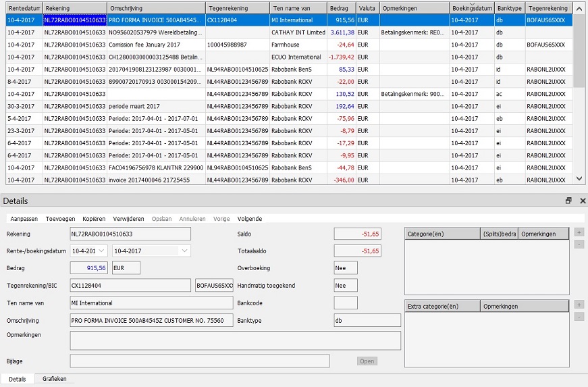Close the Details panel

(x=582, y=201)
